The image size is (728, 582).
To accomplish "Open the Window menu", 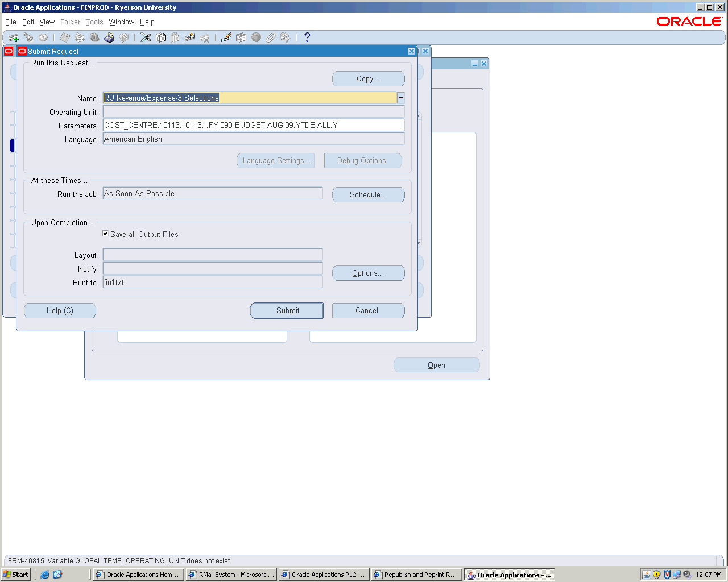I will (x=122, y=22).
